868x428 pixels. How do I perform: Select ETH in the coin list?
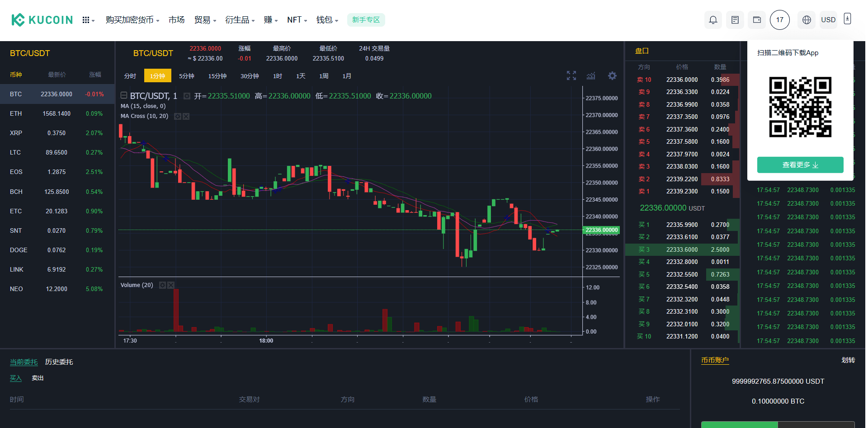click(16, 113)
